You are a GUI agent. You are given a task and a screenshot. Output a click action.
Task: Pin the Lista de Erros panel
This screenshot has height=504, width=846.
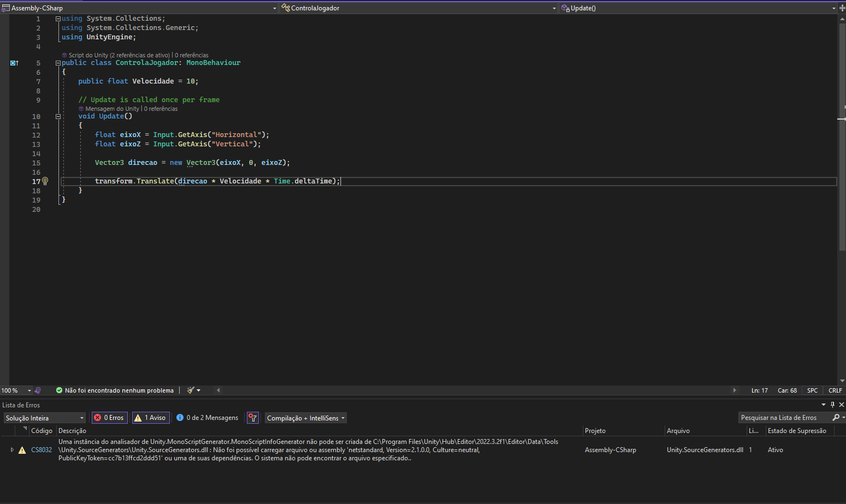(x=832, y=405)
